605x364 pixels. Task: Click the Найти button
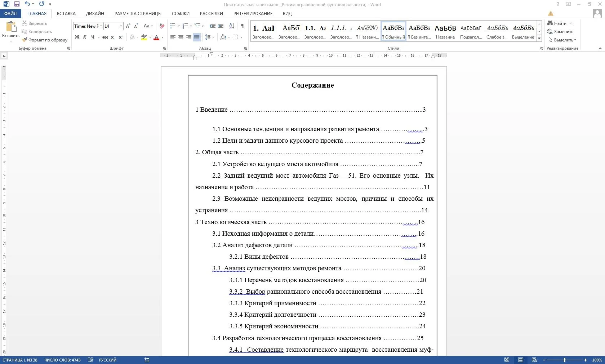click(560, 23)
